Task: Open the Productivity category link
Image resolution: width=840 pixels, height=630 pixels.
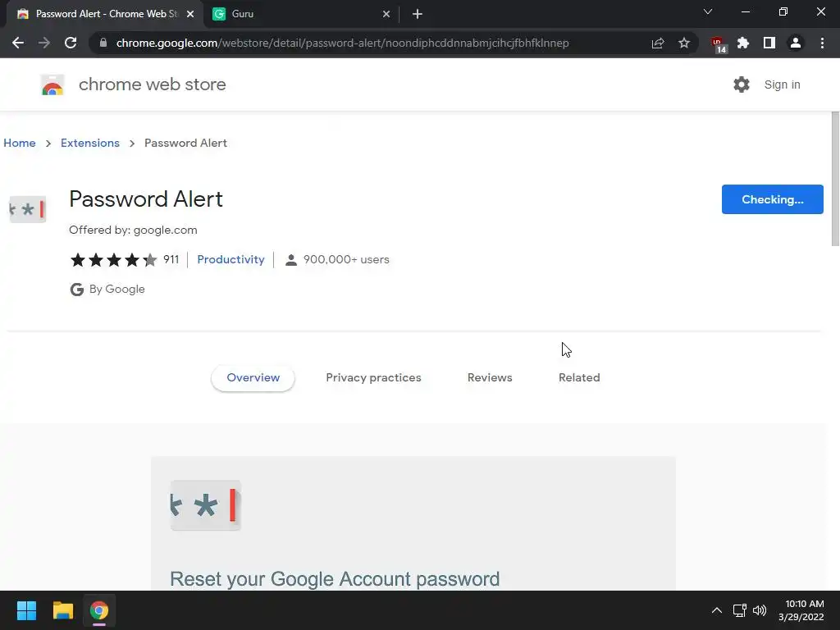Action: (231, 259)
